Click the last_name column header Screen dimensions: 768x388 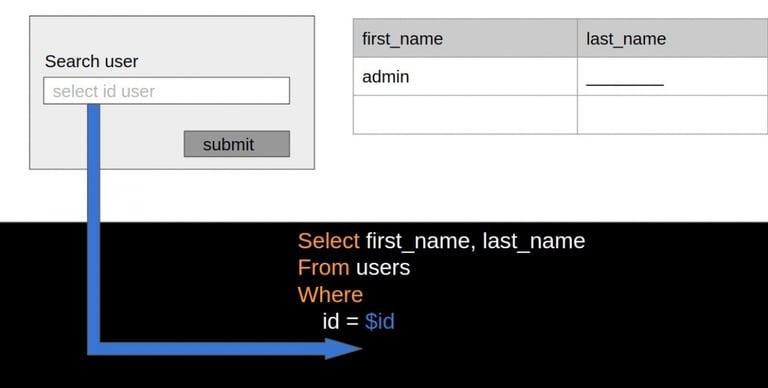click(672, 38)
